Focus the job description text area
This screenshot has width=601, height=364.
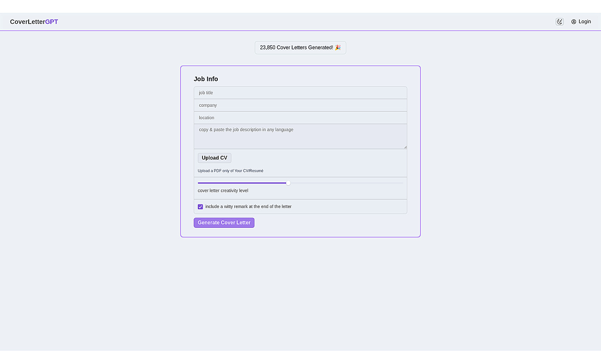click(x=300, y=136)
